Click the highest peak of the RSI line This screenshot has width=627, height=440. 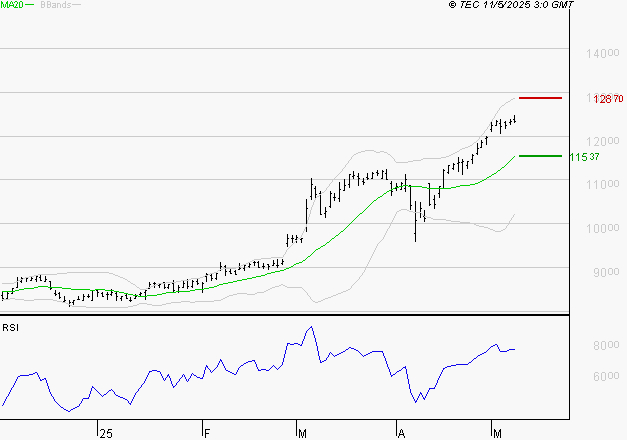coord(310,327)
